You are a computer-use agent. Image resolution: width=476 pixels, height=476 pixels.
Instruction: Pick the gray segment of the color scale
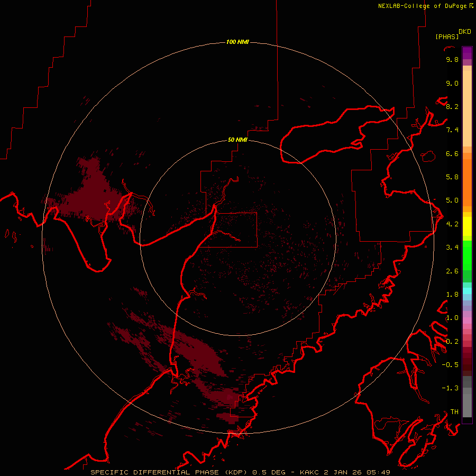(467, 405)
